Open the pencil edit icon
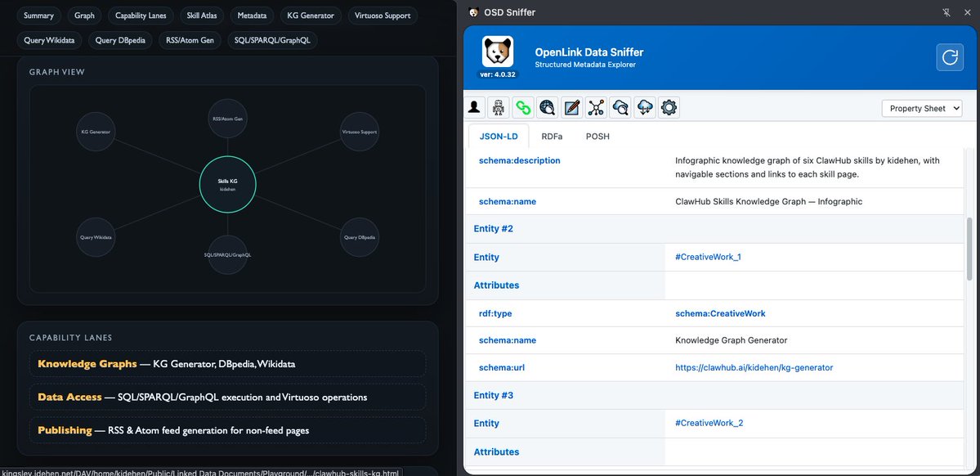 (571, 108)
